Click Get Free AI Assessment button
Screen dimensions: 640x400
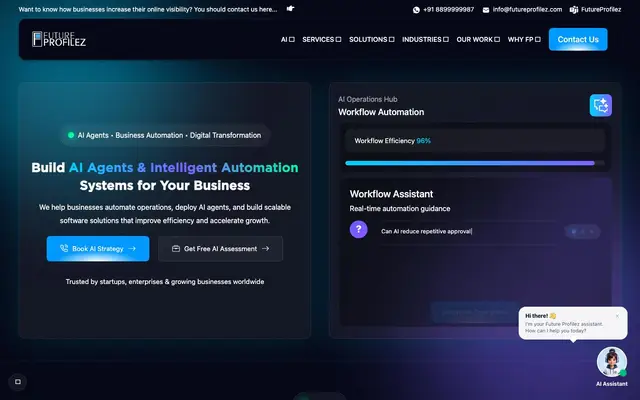click(220, 249)
